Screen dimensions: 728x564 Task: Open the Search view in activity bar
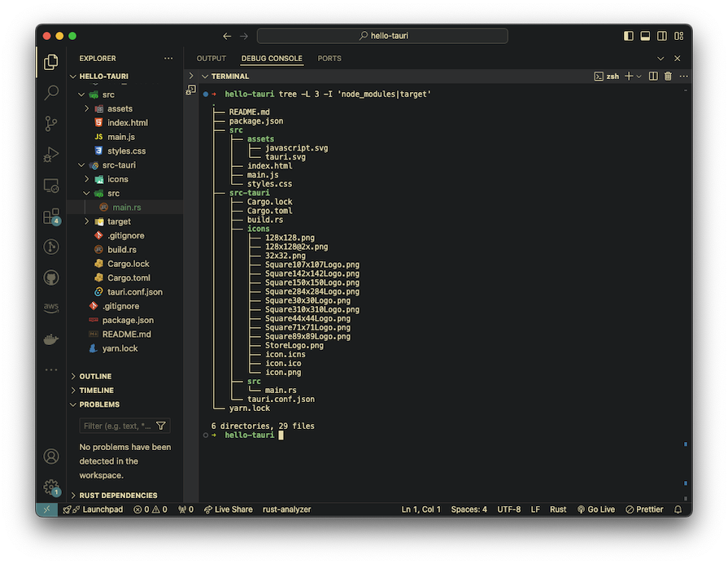[51, 93]
